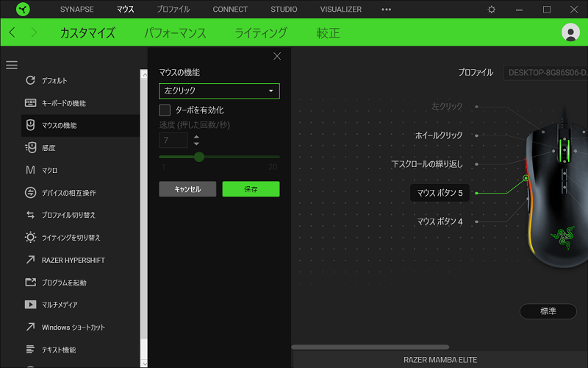Select the プロファイル切り替え swap icon
Image resolution: width=588 pixels, height=368 pixels.
click(30, 215)
